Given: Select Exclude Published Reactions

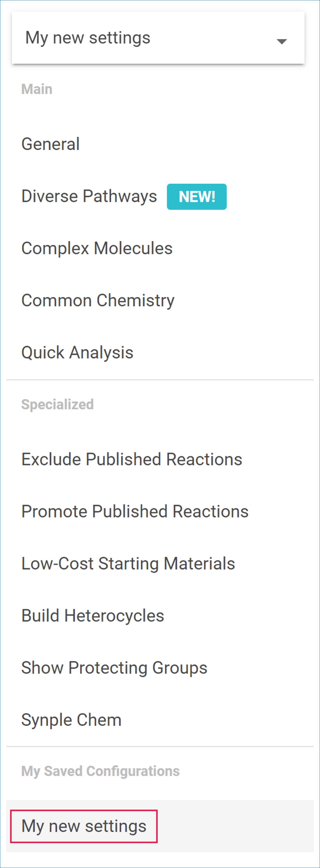Looking at the screenshot, I should coord(131,459).
